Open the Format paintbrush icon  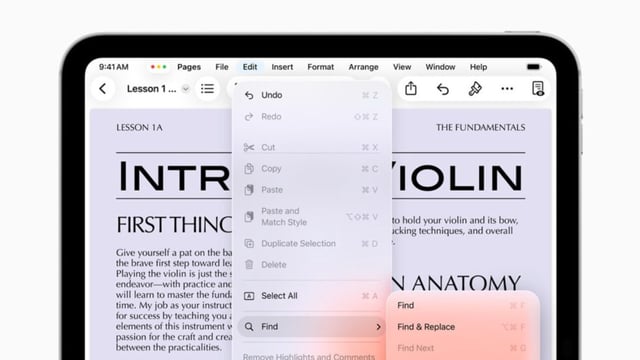point(475,89)
